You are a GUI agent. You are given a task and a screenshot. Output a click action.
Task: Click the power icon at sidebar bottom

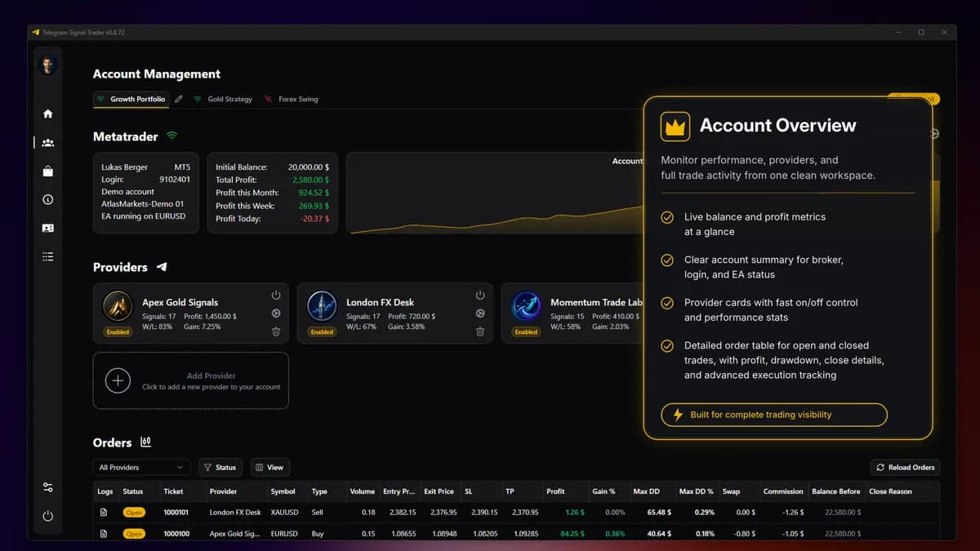coord(48,516)
